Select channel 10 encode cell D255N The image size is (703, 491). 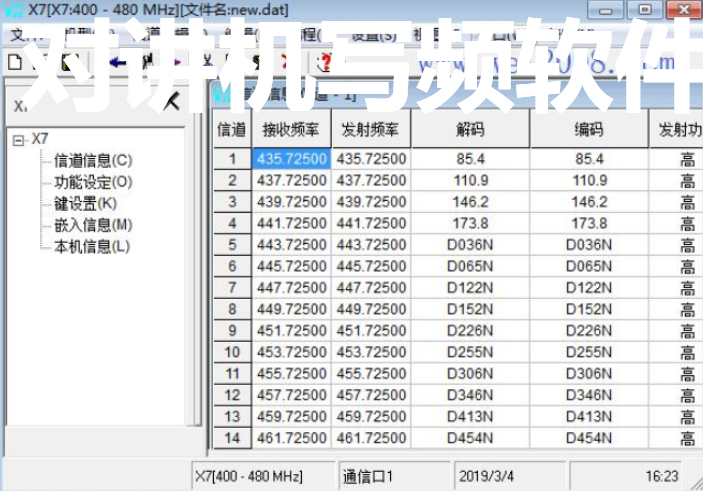[x=589, y=352]
